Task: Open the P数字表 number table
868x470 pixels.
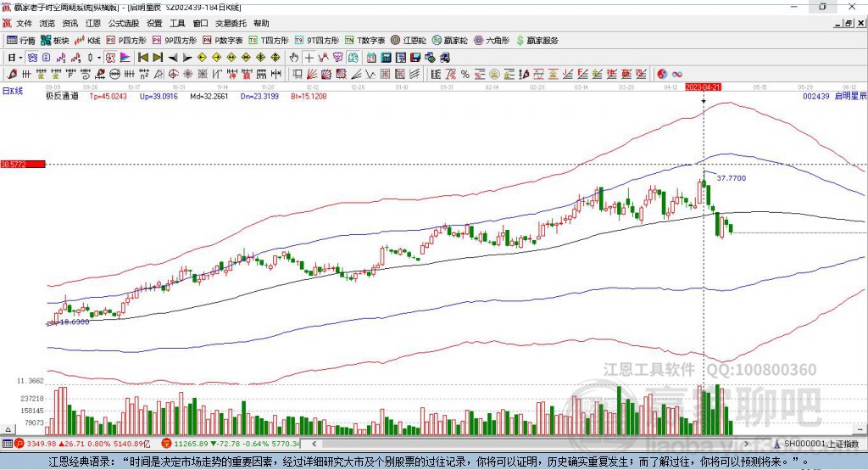Action: pos(223,41)
